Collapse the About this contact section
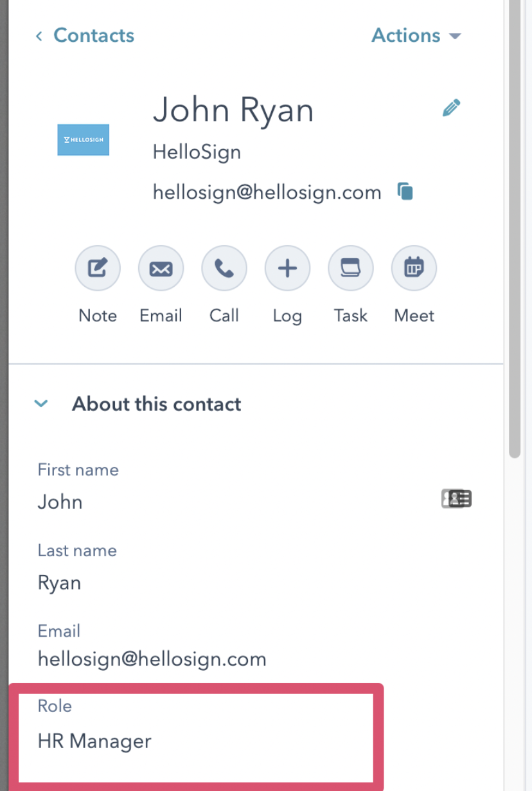Viewport: 532px width, 791px height. 41,404
